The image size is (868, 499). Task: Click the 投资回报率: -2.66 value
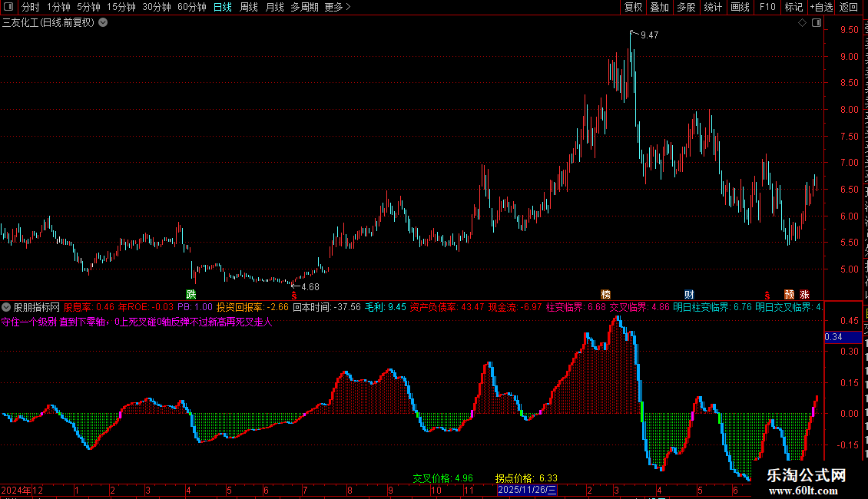pyautogui.click(x=253, y=307)
